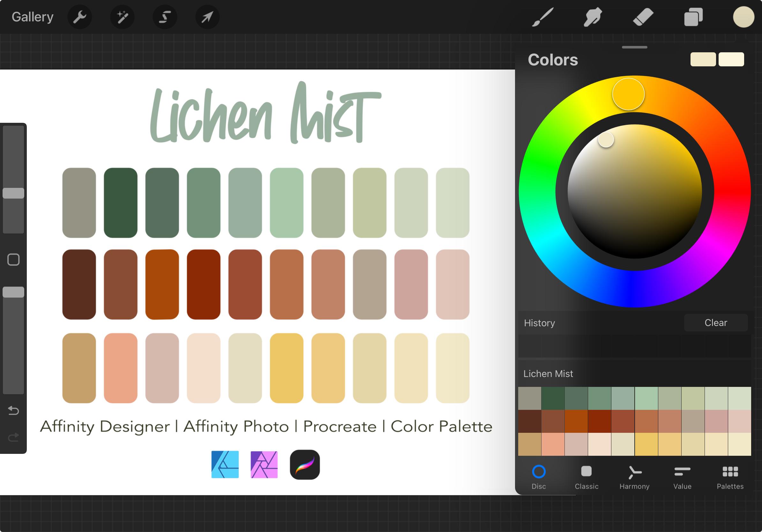Pick dark brown swatch in Lichen Mist palette
This screenshot has width=762, height=532.
(x=530, y=421)
